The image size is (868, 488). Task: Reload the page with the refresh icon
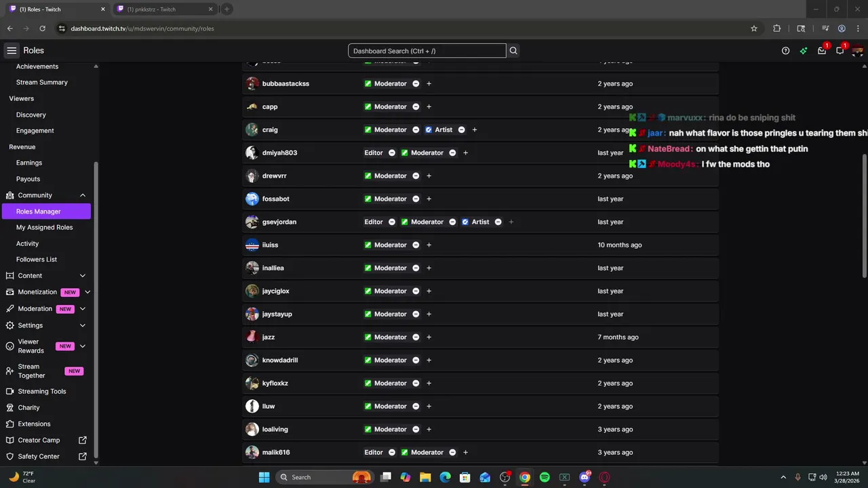[42, 28]
